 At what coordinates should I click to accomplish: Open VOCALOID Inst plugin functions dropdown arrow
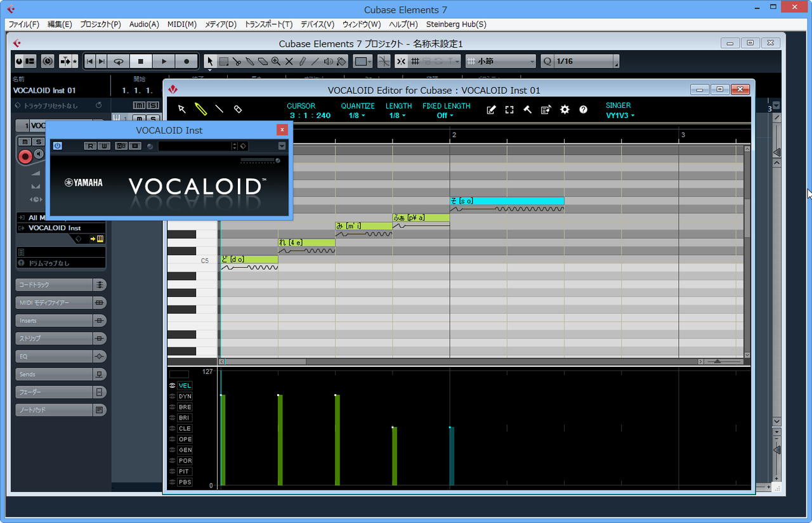click(x=282, y=146)
